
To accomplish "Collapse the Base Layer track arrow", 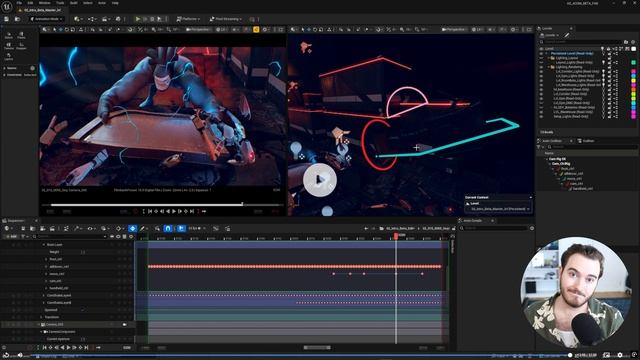I will (44, 244).
